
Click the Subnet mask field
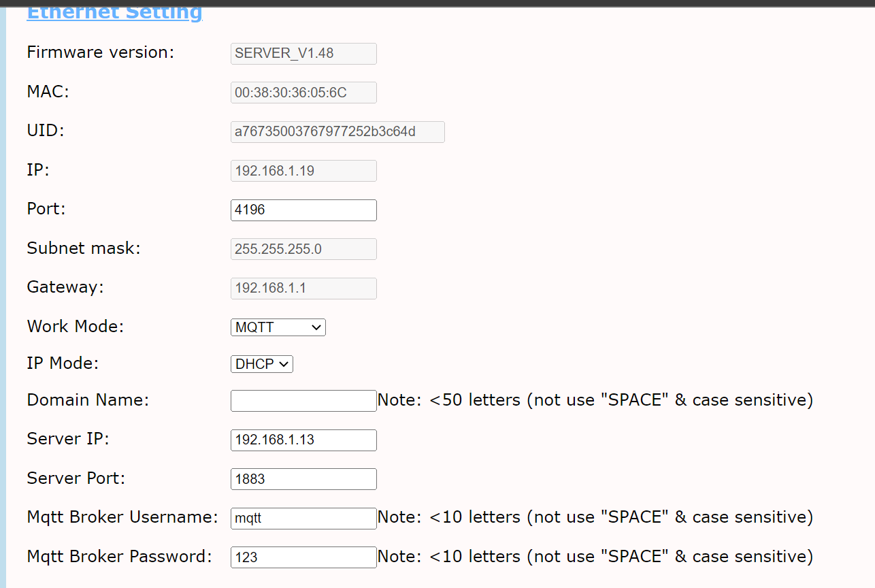click(x=303, y=249)
